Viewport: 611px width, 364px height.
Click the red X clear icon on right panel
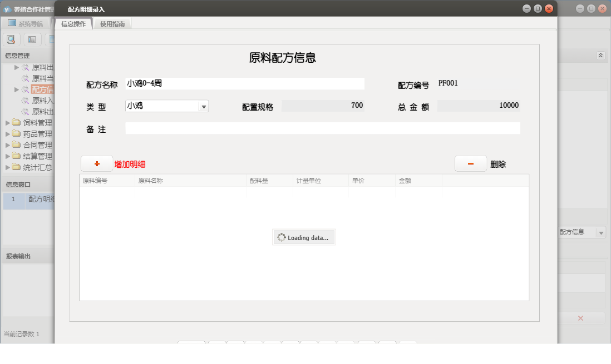pyautogui.click(x=580, y=318)
